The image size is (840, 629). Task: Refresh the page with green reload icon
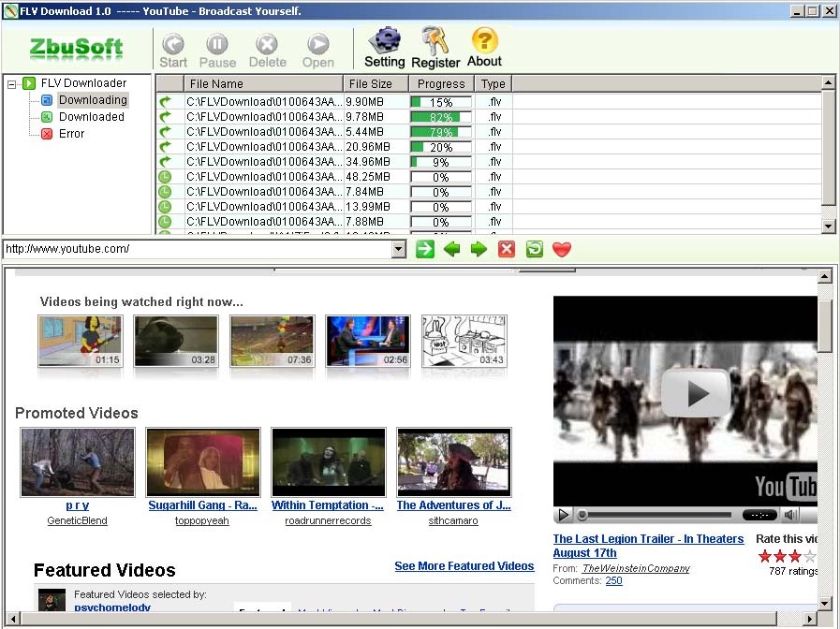click(534, 249)
